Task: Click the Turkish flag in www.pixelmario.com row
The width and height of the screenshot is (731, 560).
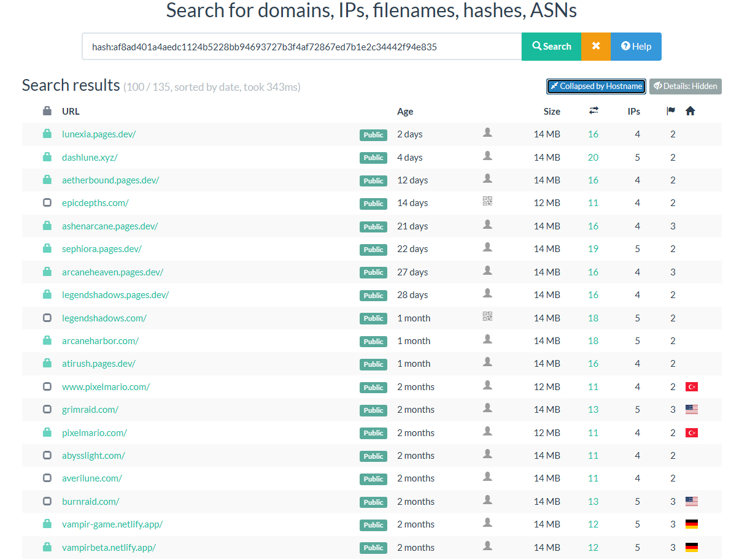Action: click(692, 387)
